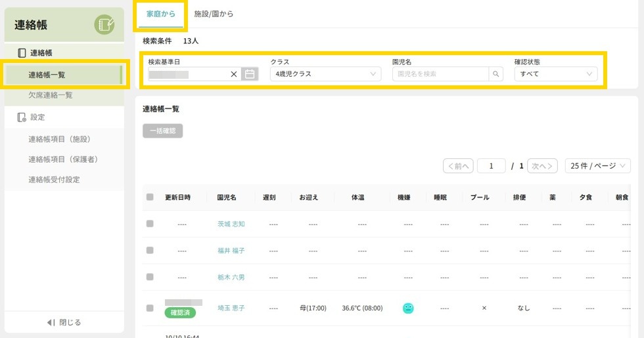This screenshot has width=644, height=338.
Task: Open the calendar date picker icon
Action: [250, 74]
